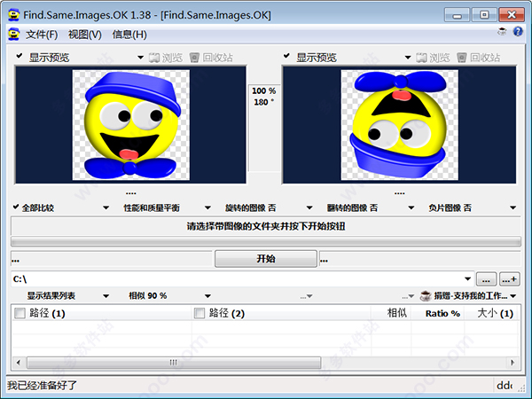This screenshot has width=532, height=399.
Task: Open the 相似 90 % dropdown
Action: pos(207,296)
